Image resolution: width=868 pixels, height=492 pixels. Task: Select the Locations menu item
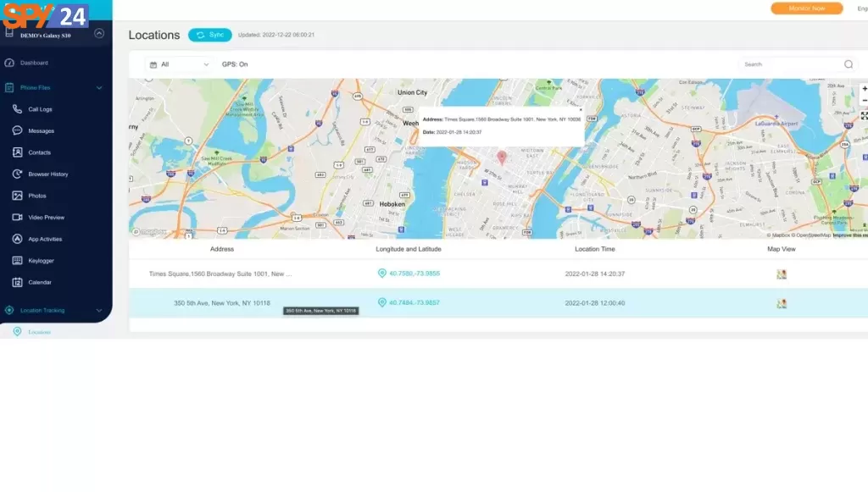(x=39, y=332)
